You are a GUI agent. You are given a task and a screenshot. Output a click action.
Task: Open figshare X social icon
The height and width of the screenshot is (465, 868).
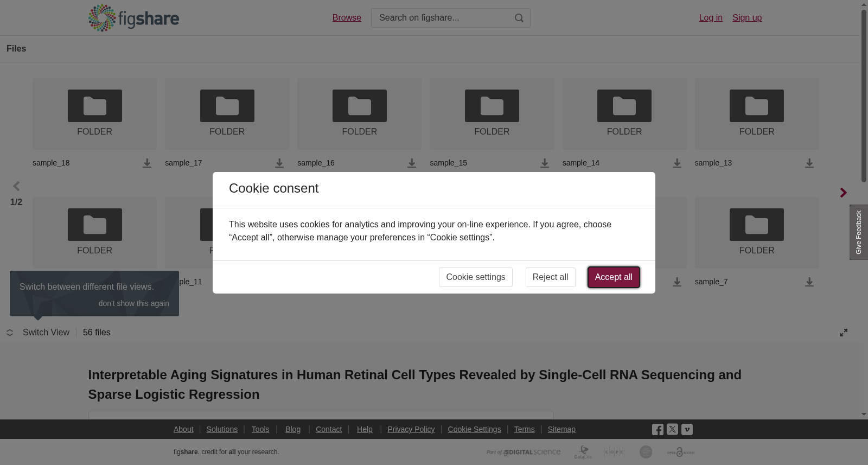pos(672,429)
